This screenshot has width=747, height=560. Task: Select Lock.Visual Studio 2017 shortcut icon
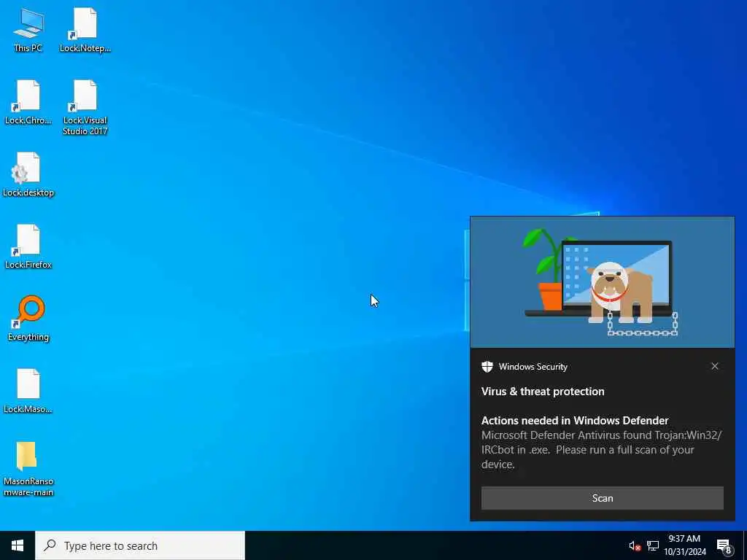click(x=85, y=108)
